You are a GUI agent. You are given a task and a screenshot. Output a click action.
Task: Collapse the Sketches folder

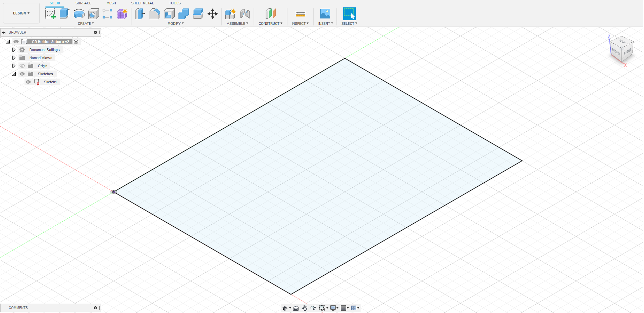[x=14, y=74]
